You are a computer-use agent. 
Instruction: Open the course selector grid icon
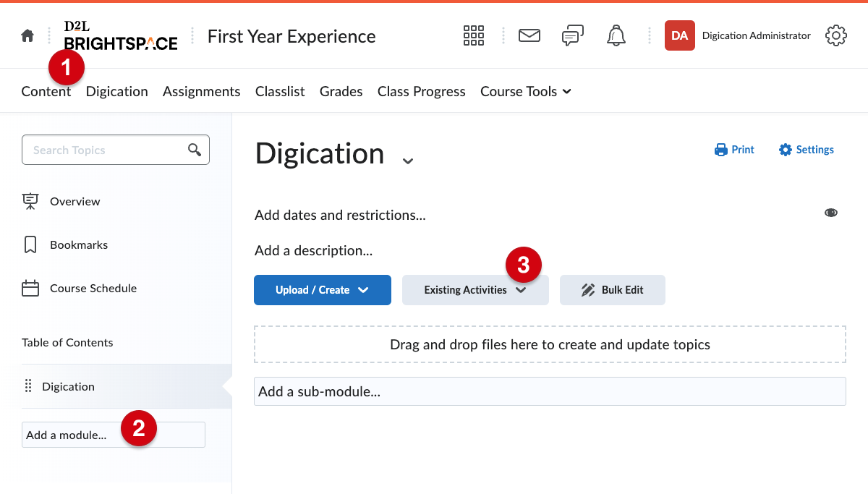474,35
